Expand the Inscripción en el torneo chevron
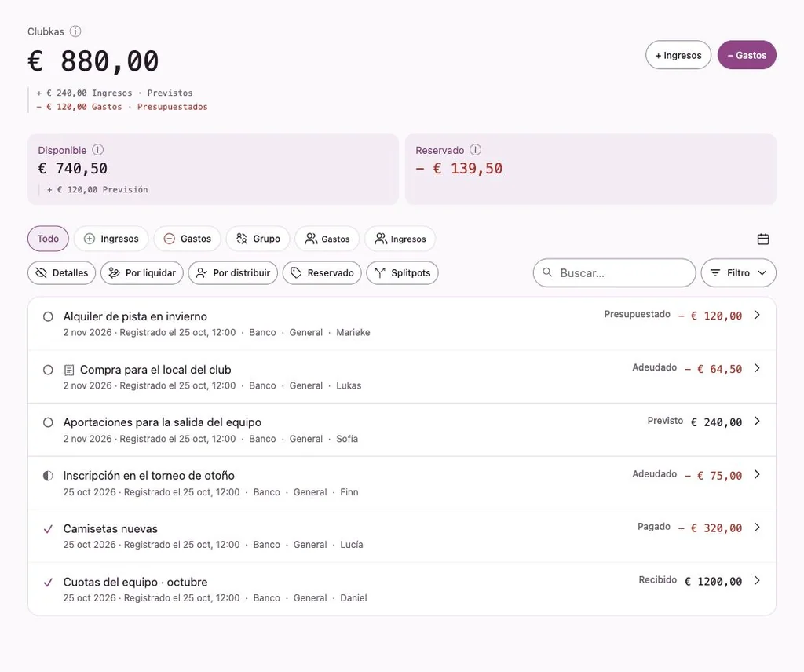This screenshot has width=804, height=672. click(x=758, y=474)
